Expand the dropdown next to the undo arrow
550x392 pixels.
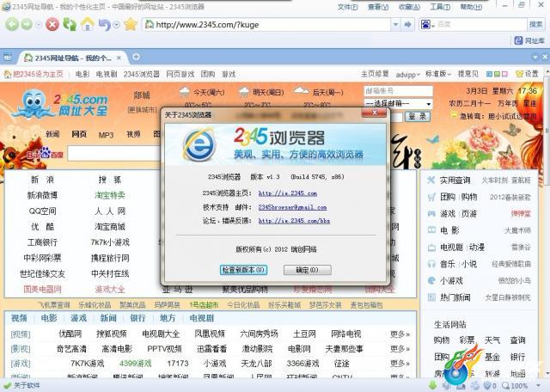(x=117, y=25)
